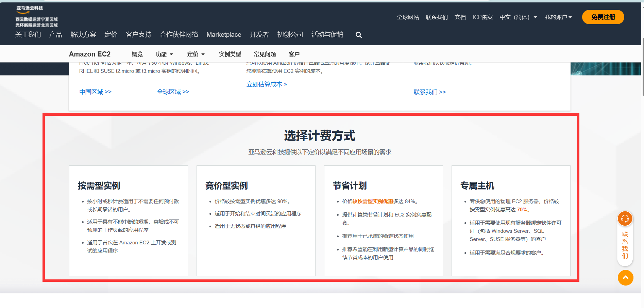Screen dimensions: 644x308
Task: Open 开发者 menu item
Action: click(x=259, y=34)
